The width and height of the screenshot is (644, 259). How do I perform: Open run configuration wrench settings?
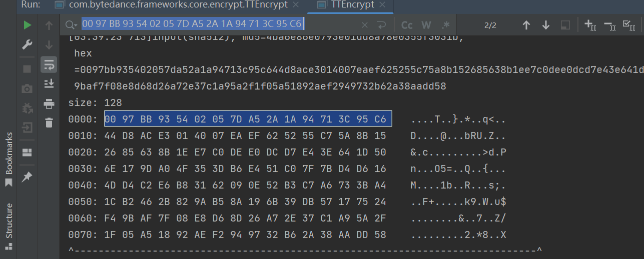pos(27,45)
